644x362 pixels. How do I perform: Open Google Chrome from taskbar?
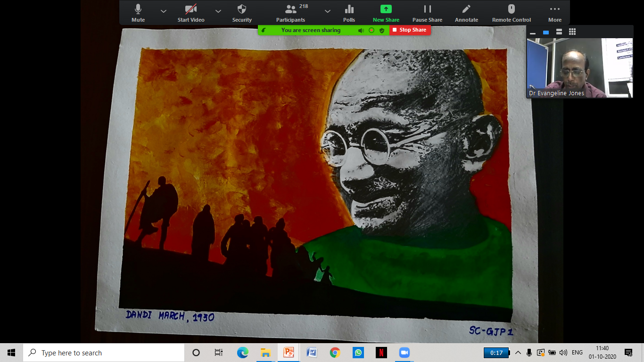coord(335,353)
